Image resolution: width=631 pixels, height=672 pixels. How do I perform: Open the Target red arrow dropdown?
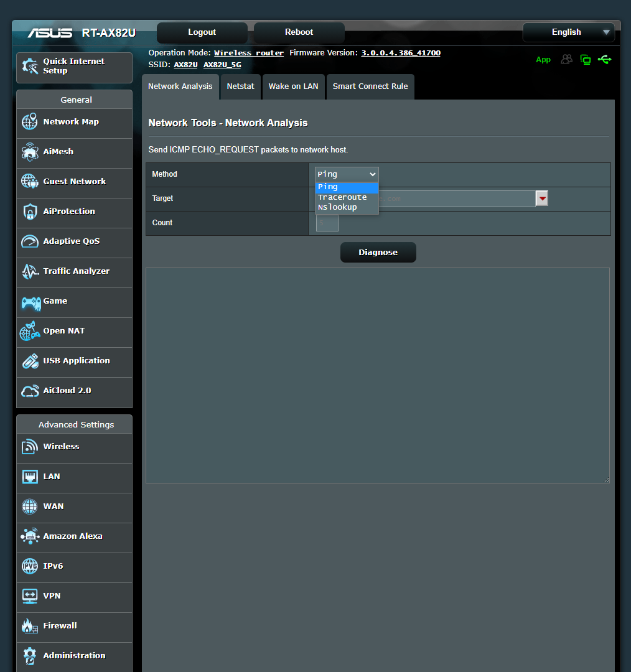[542, 198]
